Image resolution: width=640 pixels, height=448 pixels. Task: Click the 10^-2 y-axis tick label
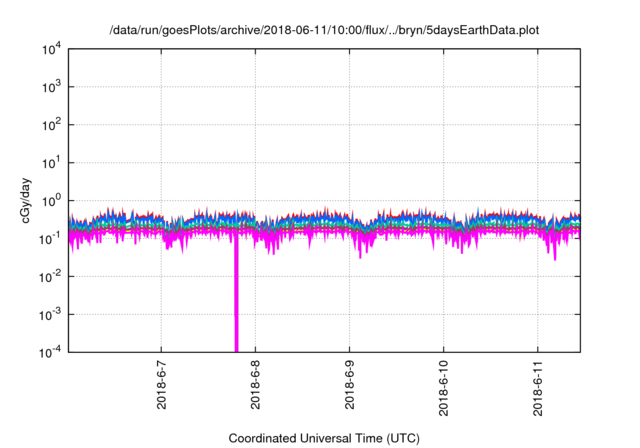(51, 277)
